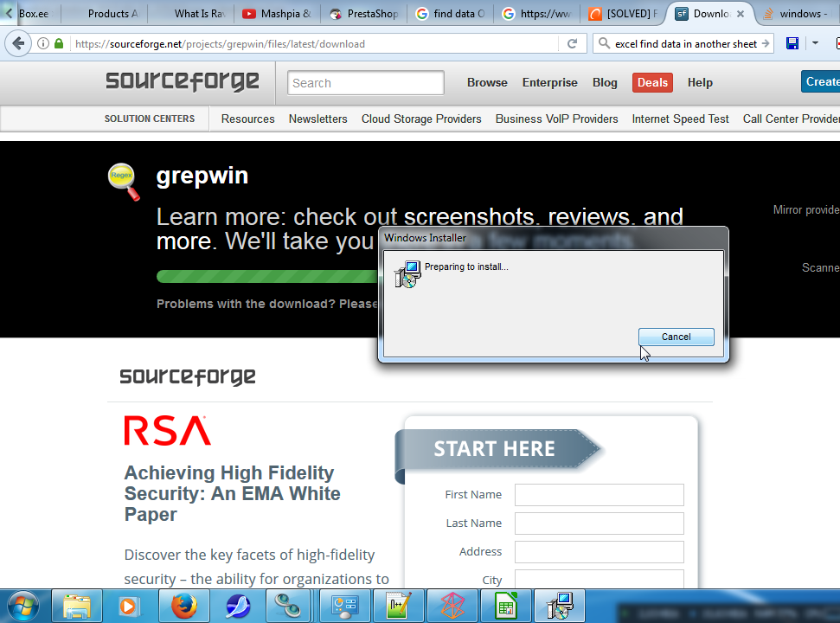Click the grepwin project title
The height and width of the screenshot is (623, 840).
tap(202, 176)
